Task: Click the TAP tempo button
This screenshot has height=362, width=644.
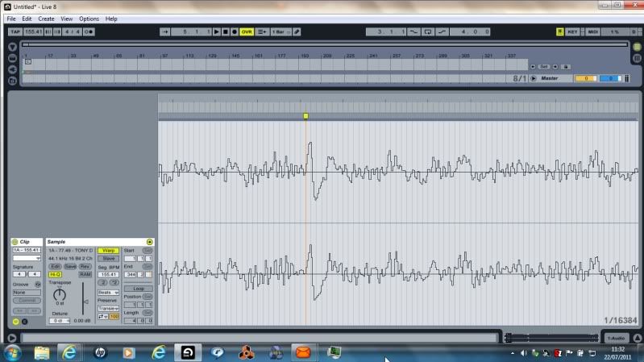Action: click(x=15, y=31)
